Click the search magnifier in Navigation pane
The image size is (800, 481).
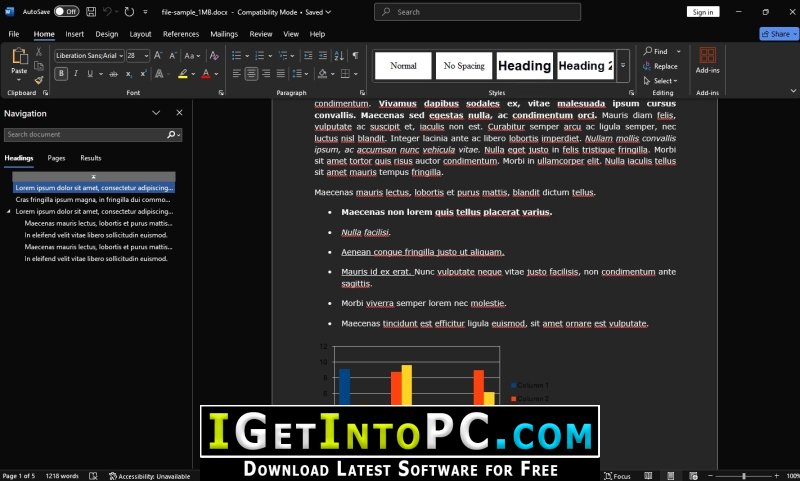pyautogui.click(x=171, y=135)
